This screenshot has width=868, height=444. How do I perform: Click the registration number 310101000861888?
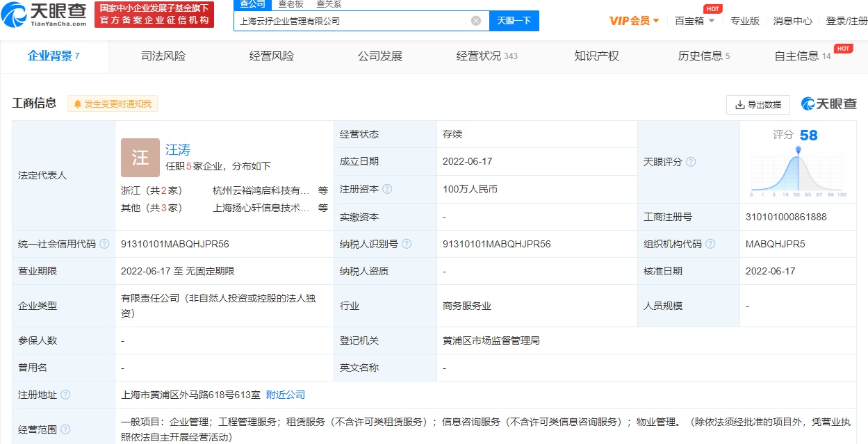tap(786, 217)
